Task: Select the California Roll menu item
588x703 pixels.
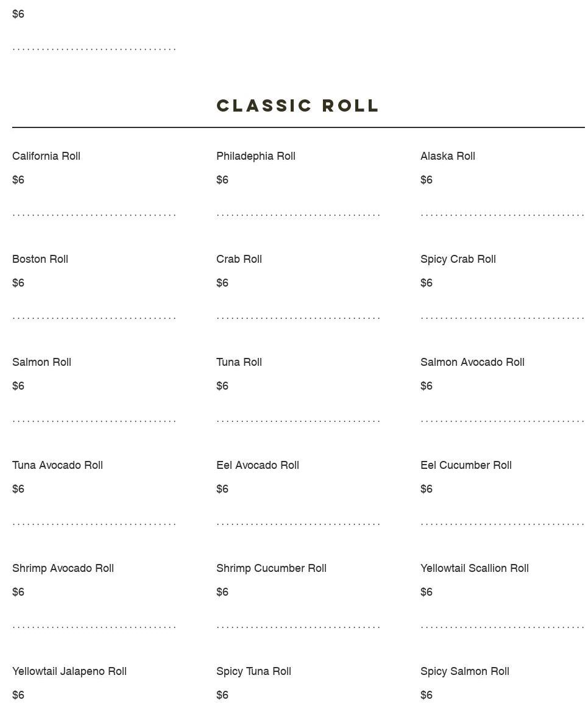Action: click(x=46, y=156)
